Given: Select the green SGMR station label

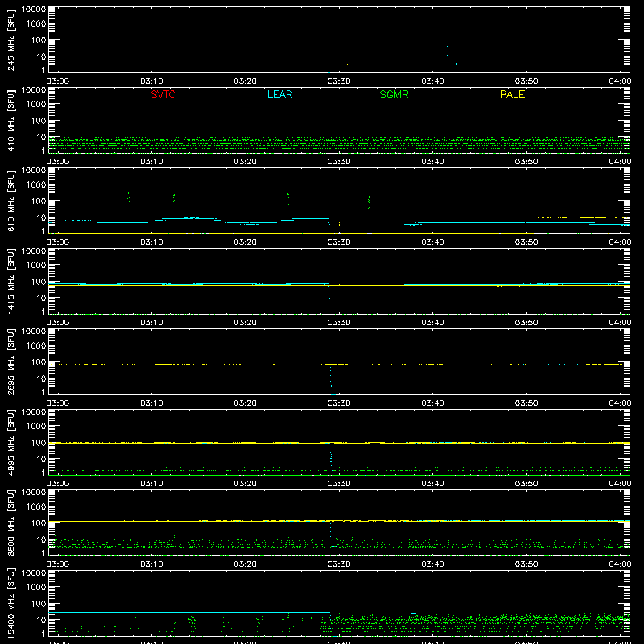Looking at the screenshot, I should 394,94.
